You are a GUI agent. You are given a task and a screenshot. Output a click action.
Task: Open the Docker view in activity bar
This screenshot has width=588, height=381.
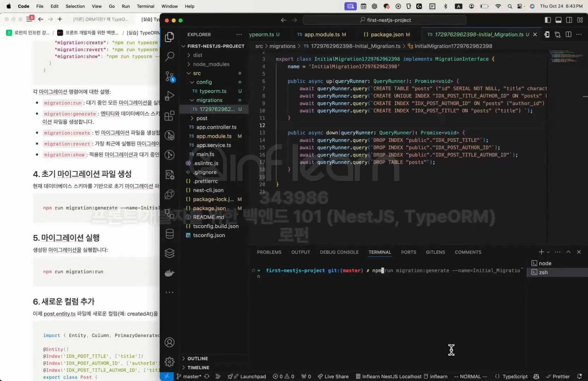click(x=170, y=273)
